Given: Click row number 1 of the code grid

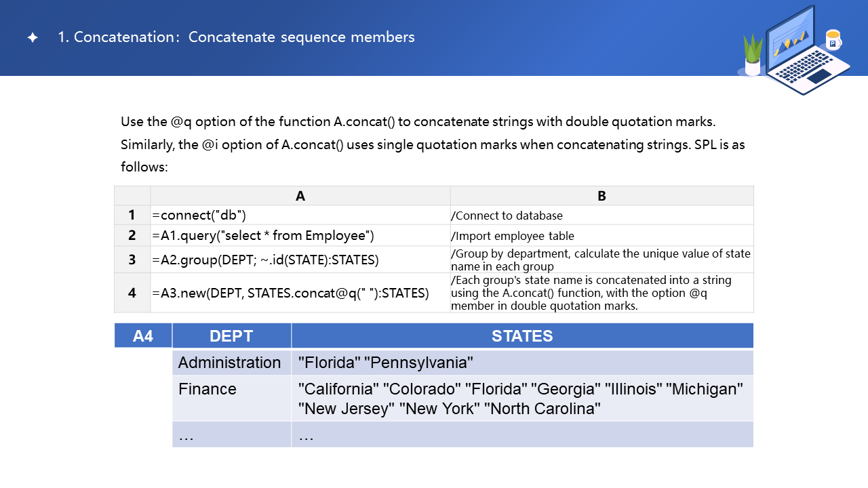Looking at the screenshot, I should tap(132, 216).
